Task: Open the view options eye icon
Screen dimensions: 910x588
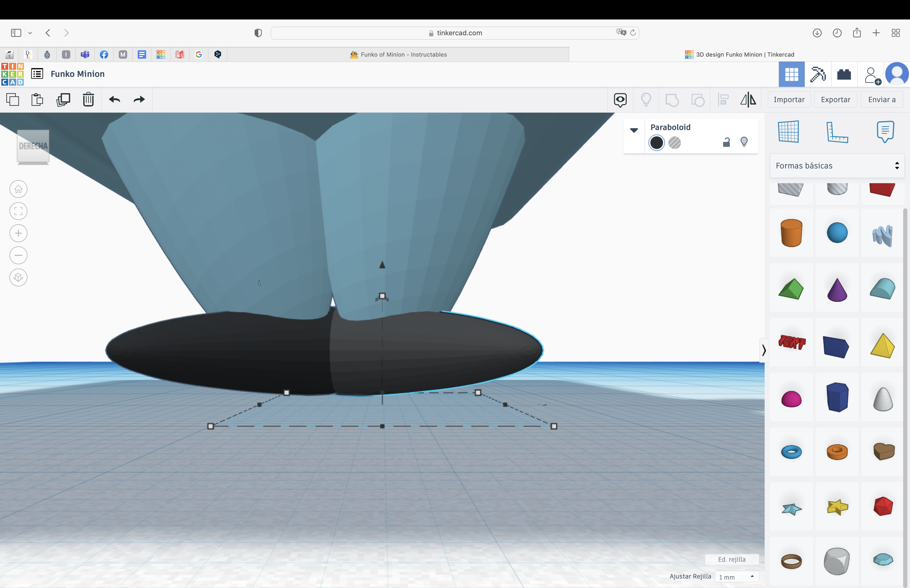Action: (x=620, y=100)
